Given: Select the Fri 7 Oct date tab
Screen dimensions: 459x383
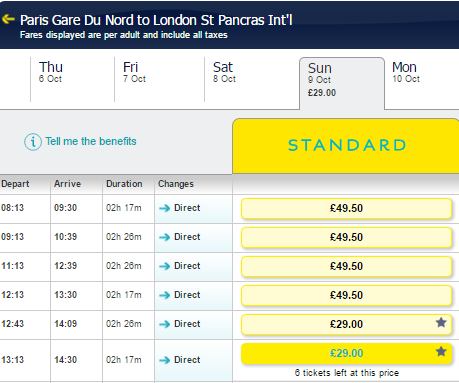Looking at the screenshot, I should pyautogui.click(x=159, y=79).
